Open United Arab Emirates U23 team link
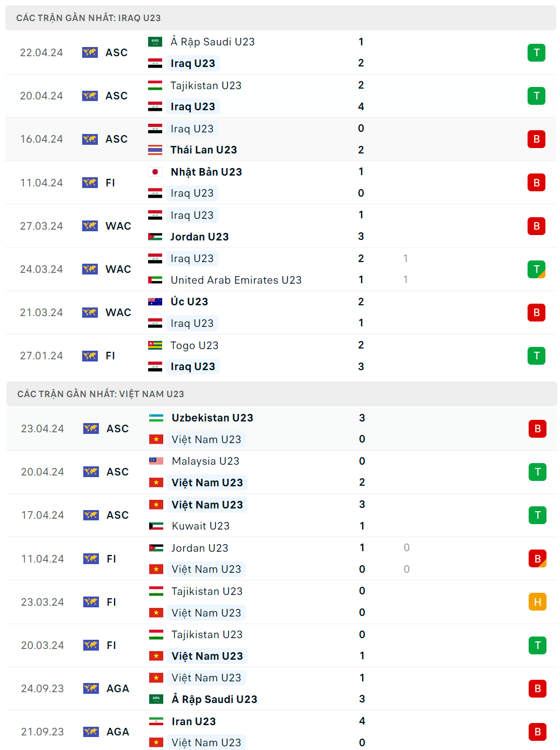The width and height of the screenshot is (560, 750). point(236,280)
